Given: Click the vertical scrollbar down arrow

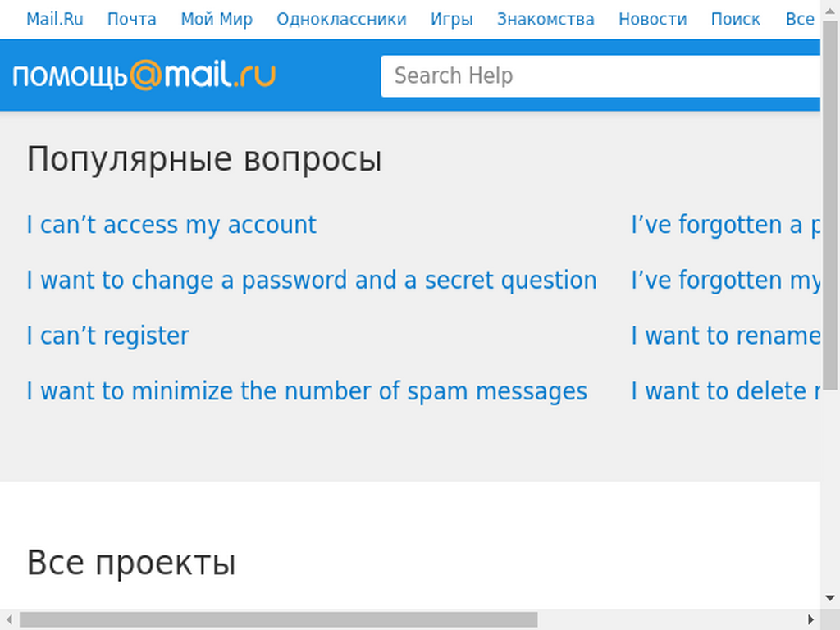Looking at the screenshot, I should (x=830, y=598).
